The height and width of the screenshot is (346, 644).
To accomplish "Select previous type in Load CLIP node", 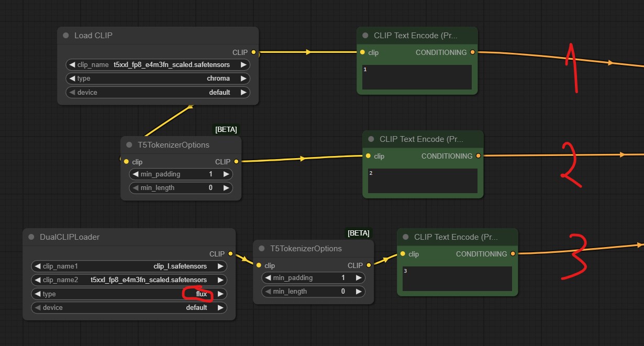I will [x=72, y=79].
